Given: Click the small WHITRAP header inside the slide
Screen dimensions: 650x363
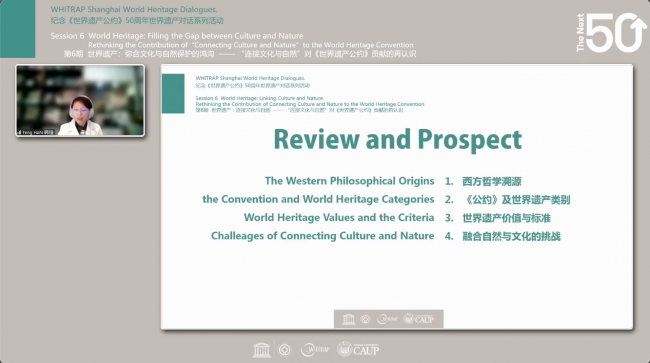Looking at the screenshot, I should (x=250, y=78).
